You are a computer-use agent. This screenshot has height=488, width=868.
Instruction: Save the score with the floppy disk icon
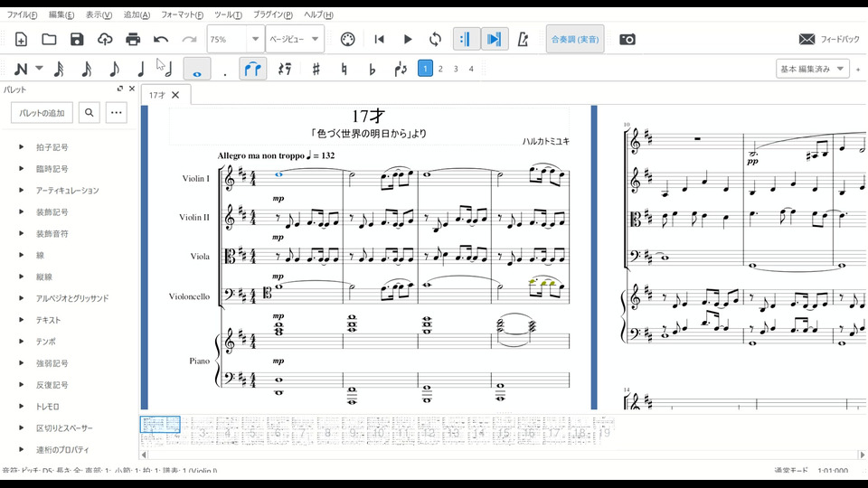pyautogui.click(x=77, y=39)
